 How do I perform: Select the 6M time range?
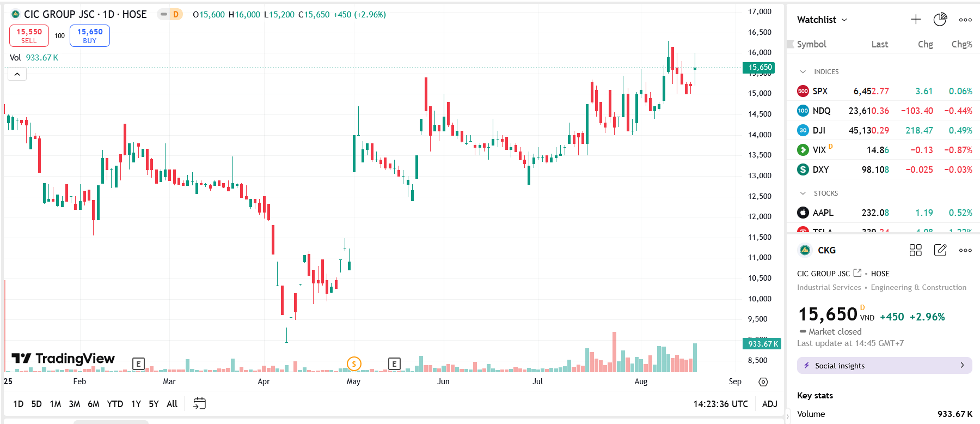94,404
